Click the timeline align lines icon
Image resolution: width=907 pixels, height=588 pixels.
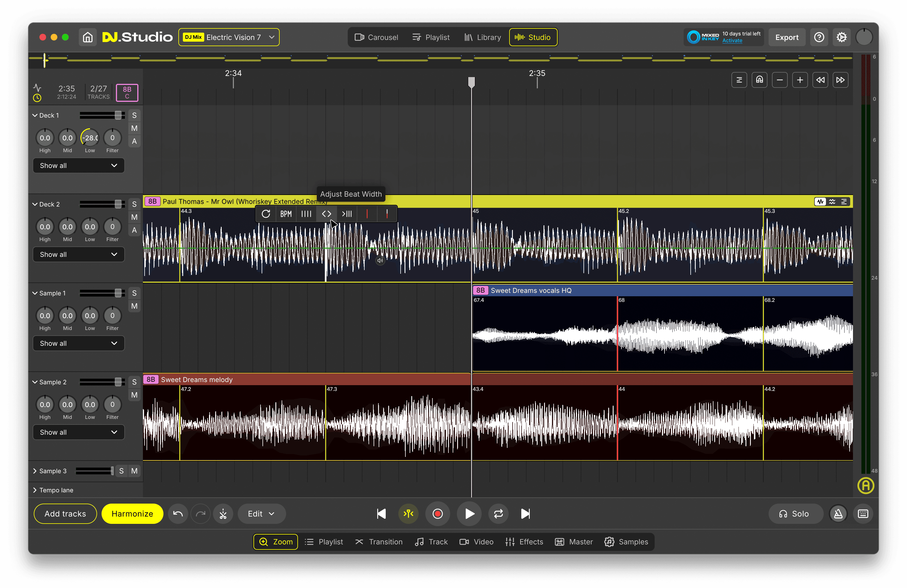[x=739, y=80]
